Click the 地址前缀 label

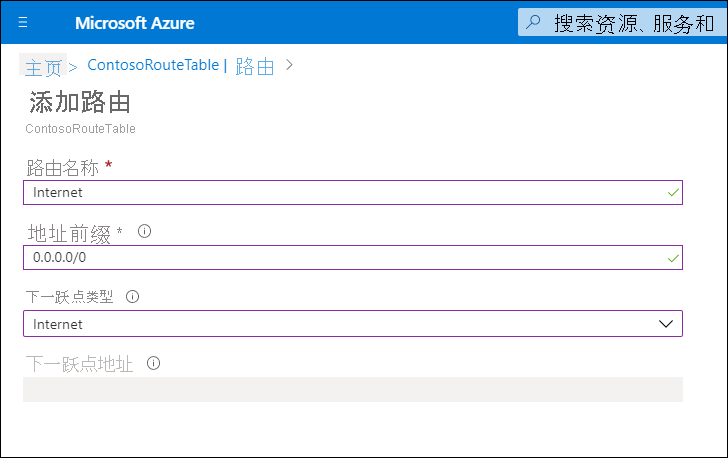pyautogui.click(x=69, y=233)
